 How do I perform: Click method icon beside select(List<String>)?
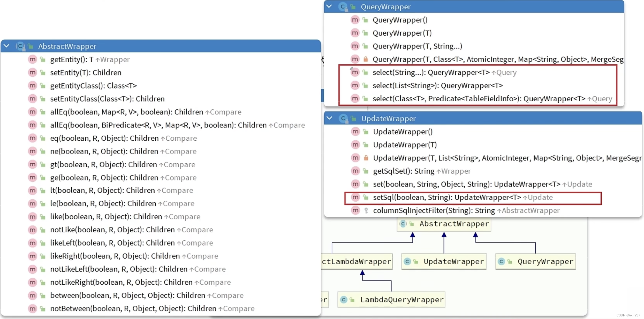click(355, 86)
